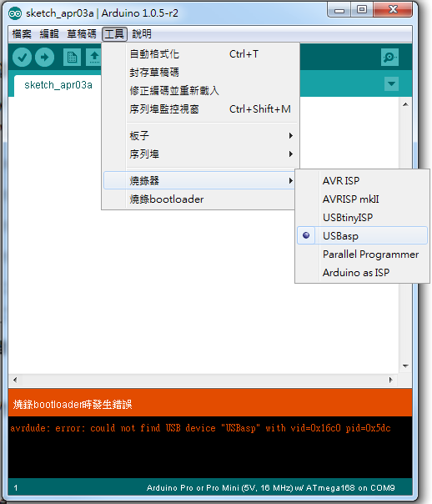Click the Arduino logo in title bar
432x504 pixels.
point(15,13)
